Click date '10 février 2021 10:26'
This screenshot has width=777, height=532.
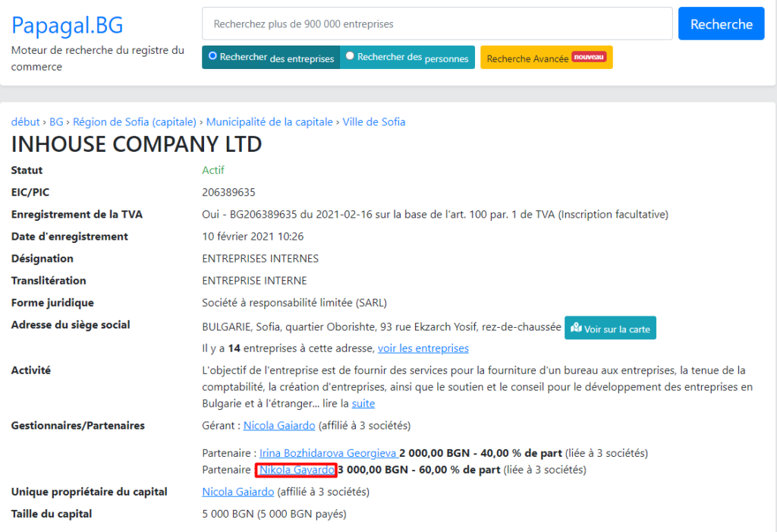[x=253, y=237]
